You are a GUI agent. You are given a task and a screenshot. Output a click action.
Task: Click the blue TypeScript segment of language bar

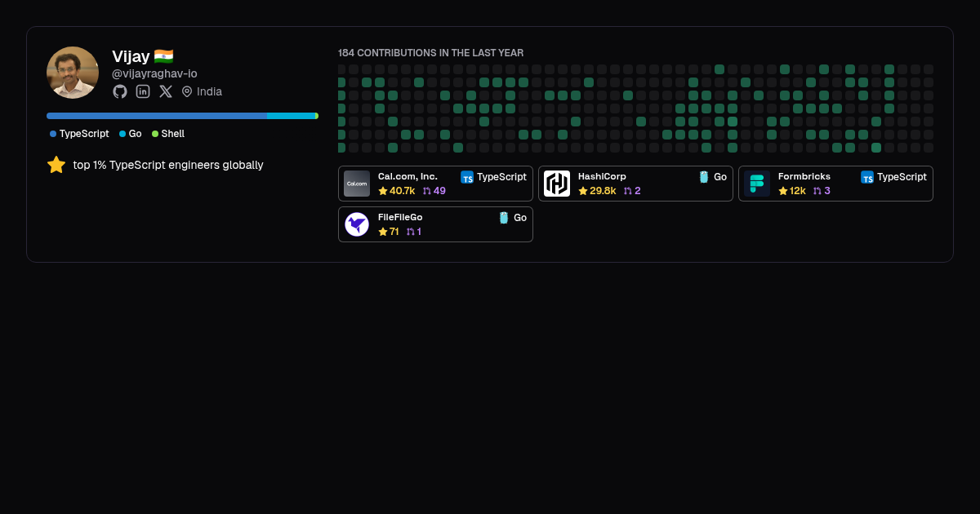(157, 116)
